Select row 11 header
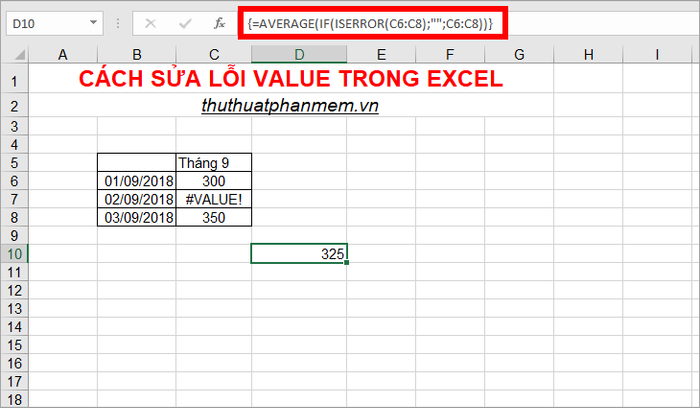Viewport: 700px width, 408px height. coord(14,272)
